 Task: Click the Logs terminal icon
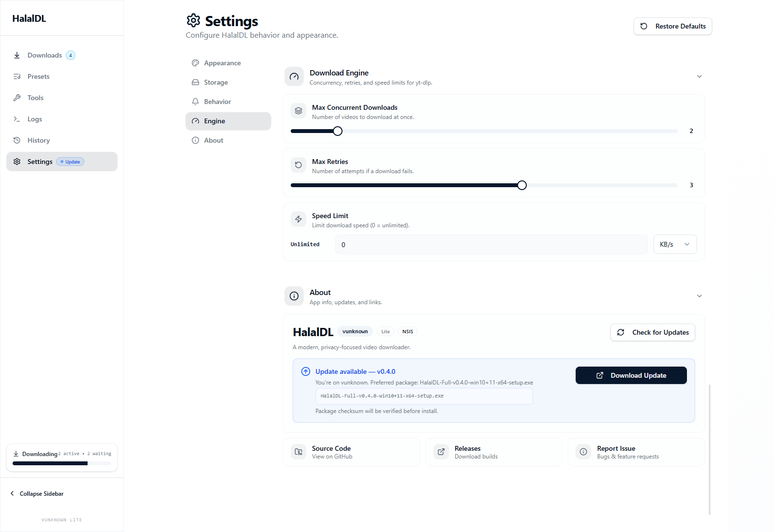click(17, 119)
